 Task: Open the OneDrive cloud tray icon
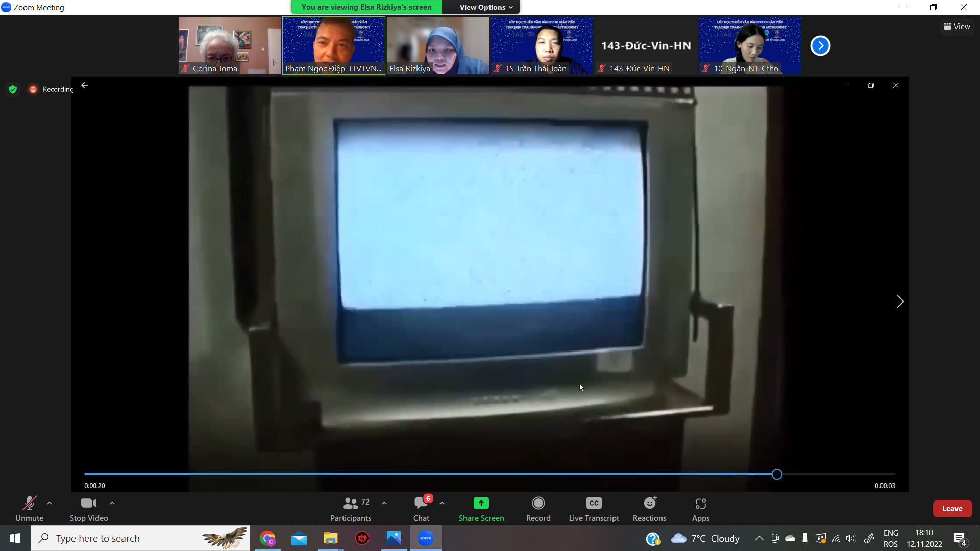coord(790,538)
